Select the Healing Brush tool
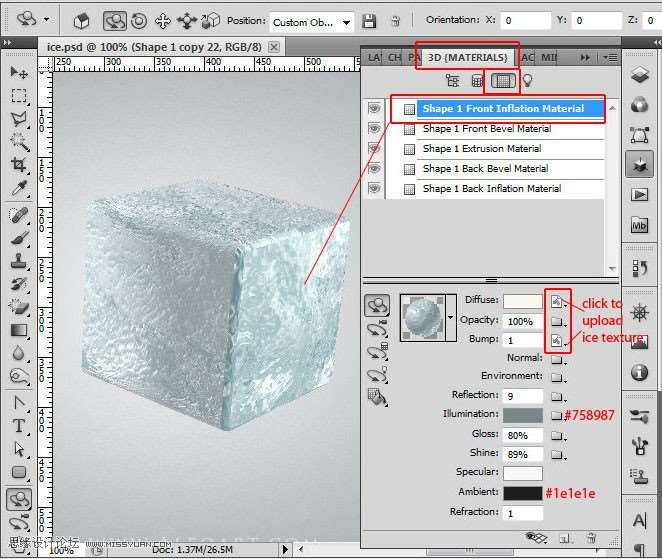Screen dimensions: 662x559 click(18, 215)
